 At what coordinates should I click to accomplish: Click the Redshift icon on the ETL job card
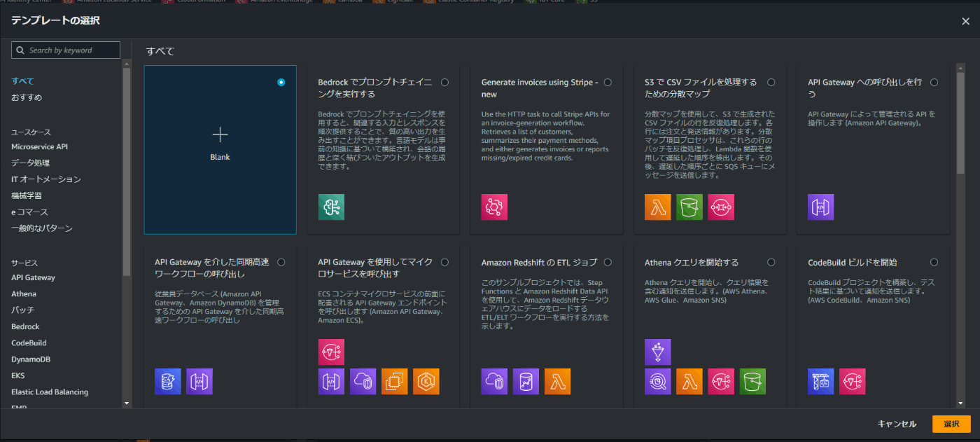[x=526, y=382]
